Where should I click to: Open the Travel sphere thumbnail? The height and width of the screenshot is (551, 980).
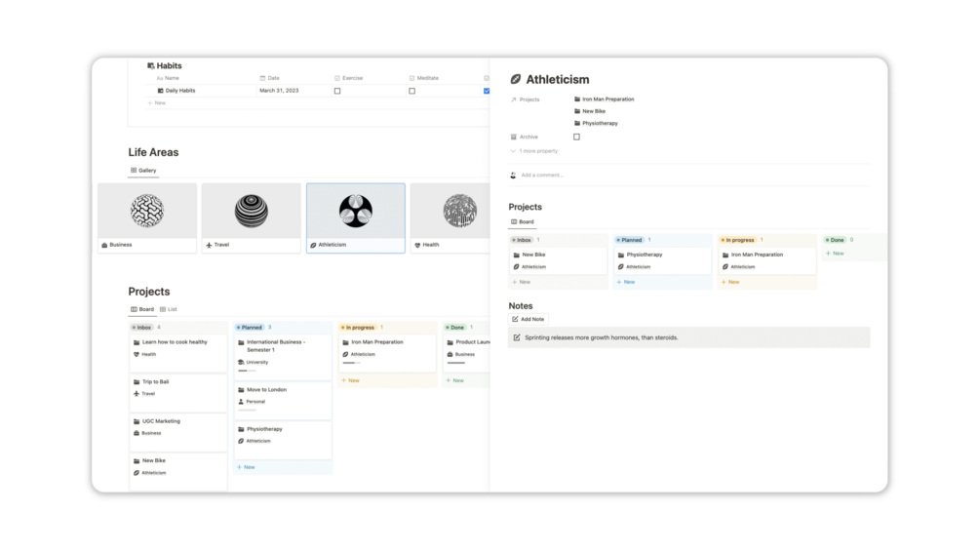coord(252,211)
